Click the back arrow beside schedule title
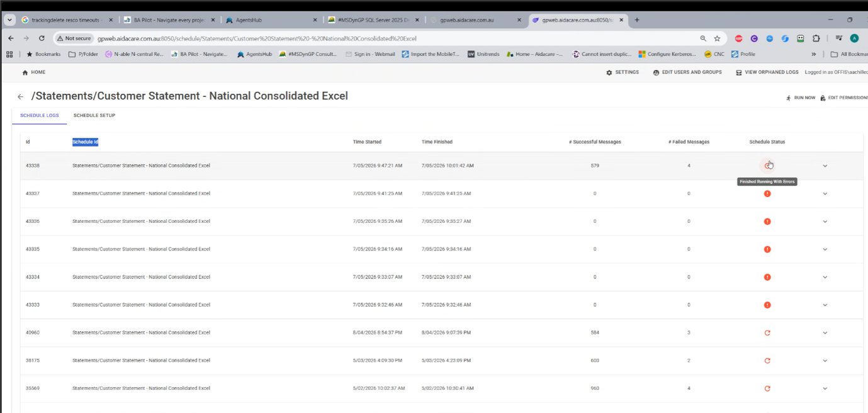The height and width of the screenshot is (413, 868). click(x=21, y=97)
